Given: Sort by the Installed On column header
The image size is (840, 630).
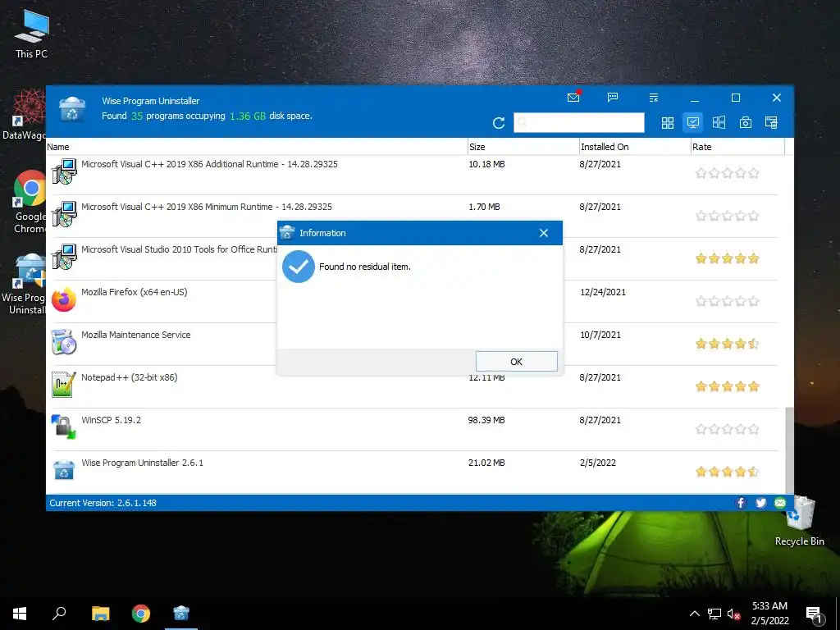Looking at the screenshot, I should click(x=635, y=147).
